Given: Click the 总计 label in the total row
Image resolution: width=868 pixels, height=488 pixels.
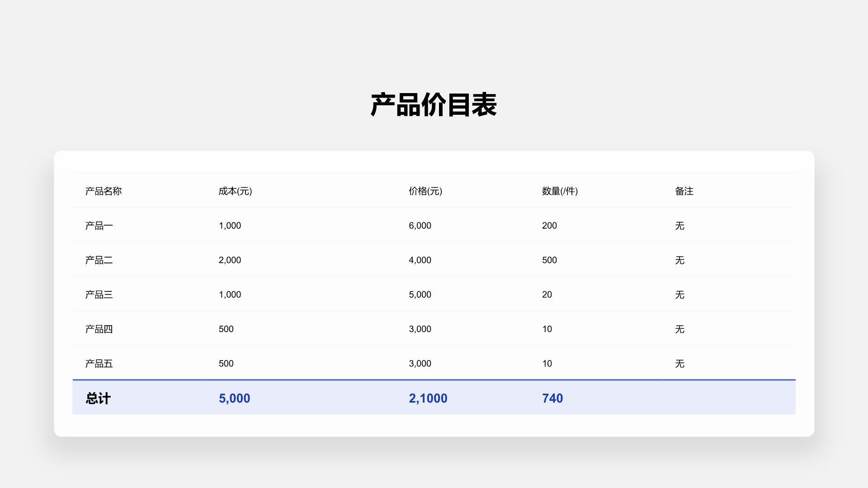Looking at the screenshot, I should coord(98,398).
